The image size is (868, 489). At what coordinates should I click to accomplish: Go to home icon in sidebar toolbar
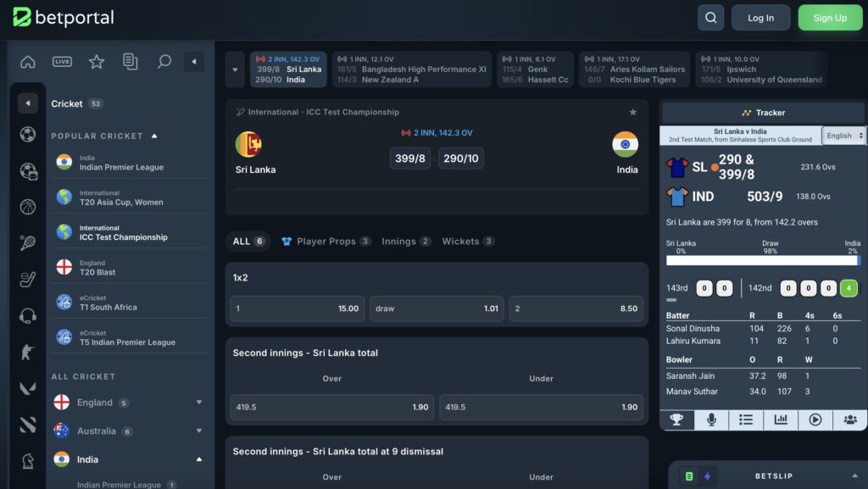pos(28,61)
